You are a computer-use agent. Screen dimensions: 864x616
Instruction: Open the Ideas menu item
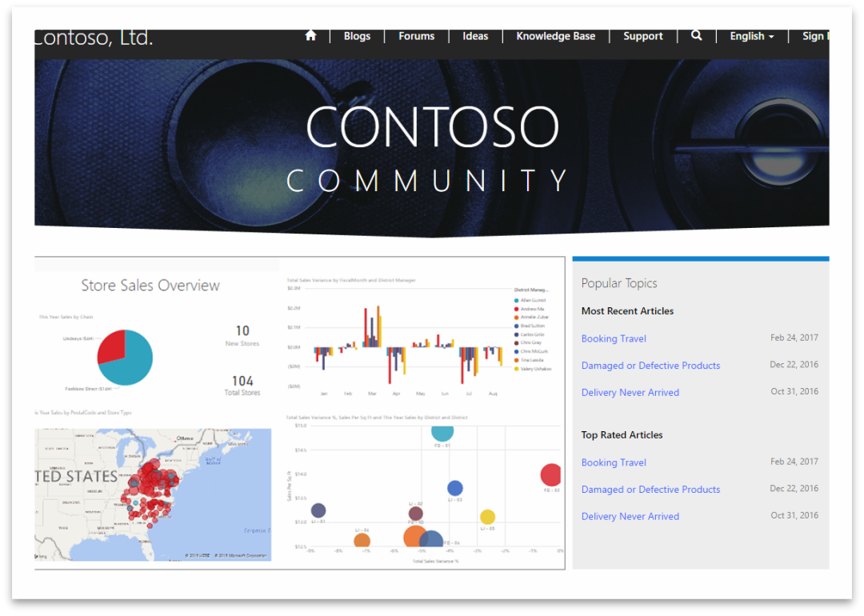(475, 36)
